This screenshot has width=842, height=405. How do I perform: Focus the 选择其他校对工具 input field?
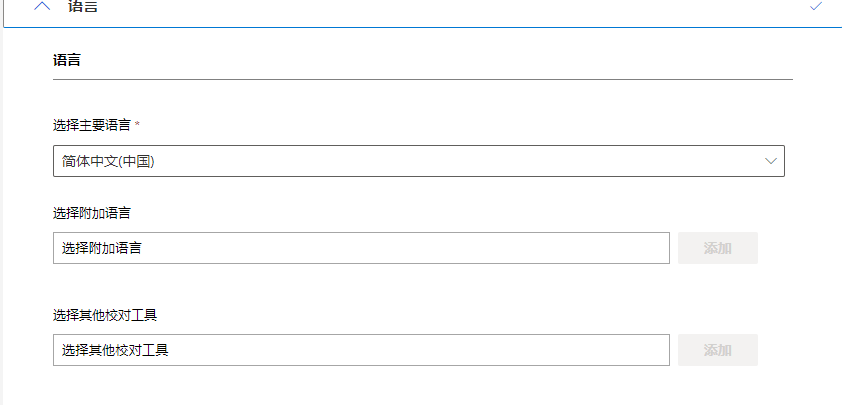361,350
